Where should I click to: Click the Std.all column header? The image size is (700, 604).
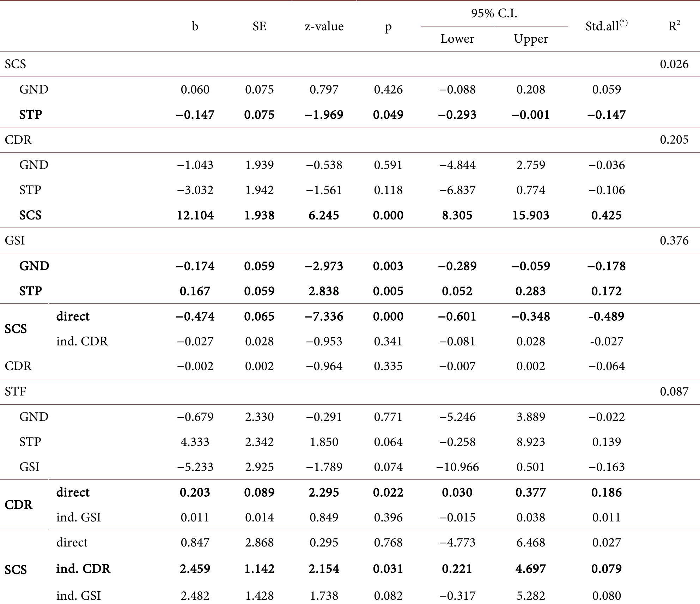coord(606,26)
